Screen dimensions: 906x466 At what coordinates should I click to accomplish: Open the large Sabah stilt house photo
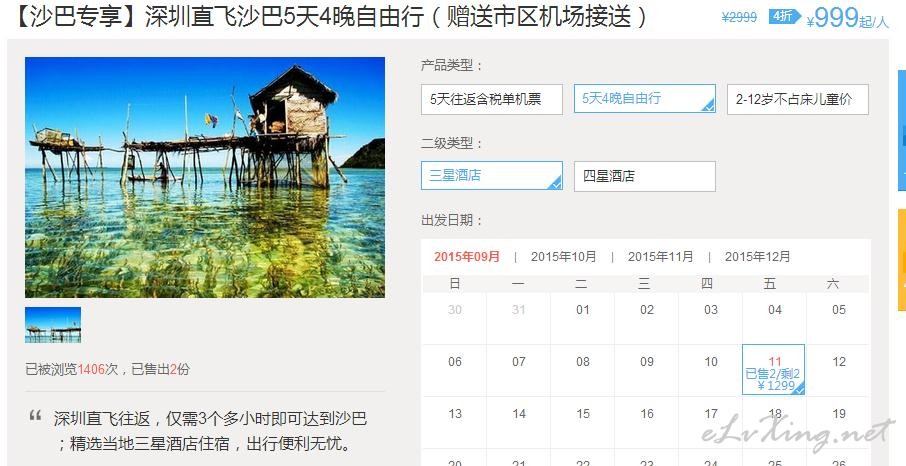[205, 177]
